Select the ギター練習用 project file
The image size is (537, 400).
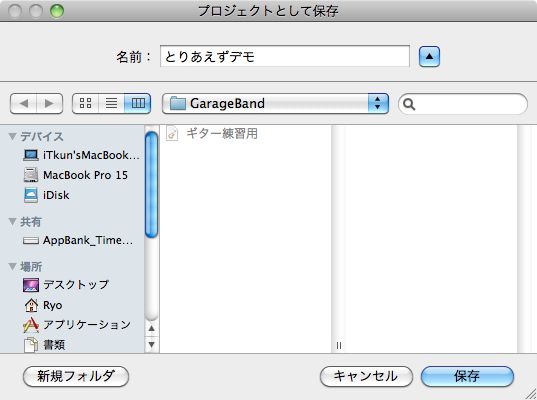click(212, 133)
